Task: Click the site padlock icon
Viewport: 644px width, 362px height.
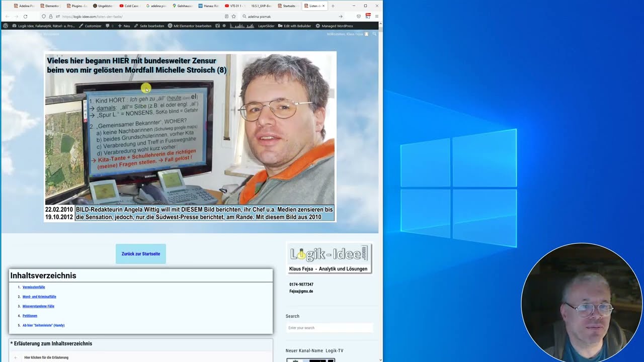Action: tap(50, 17)
